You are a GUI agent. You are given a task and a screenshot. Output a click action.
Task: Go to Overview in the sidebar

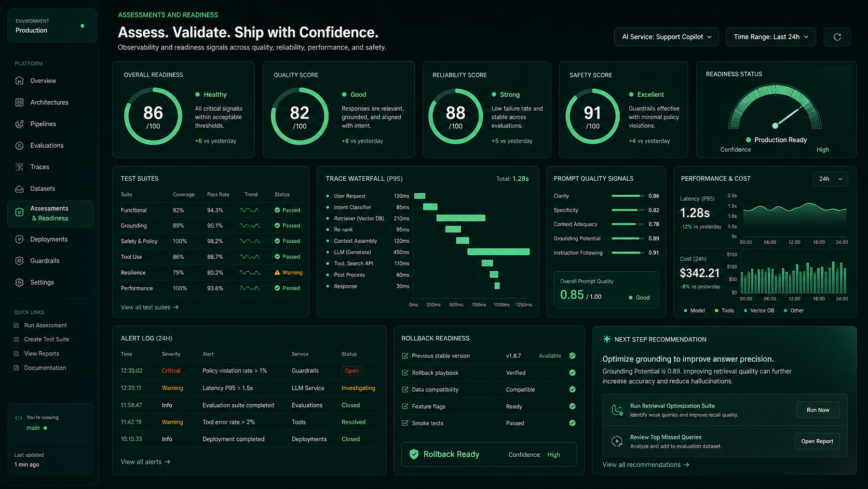[x=43, y=81]
